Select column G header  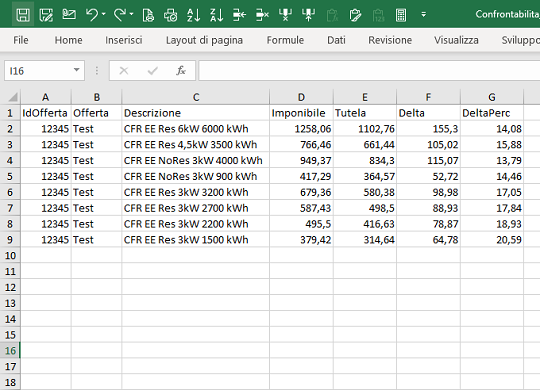pyautogui.click(x=492, y=97)
